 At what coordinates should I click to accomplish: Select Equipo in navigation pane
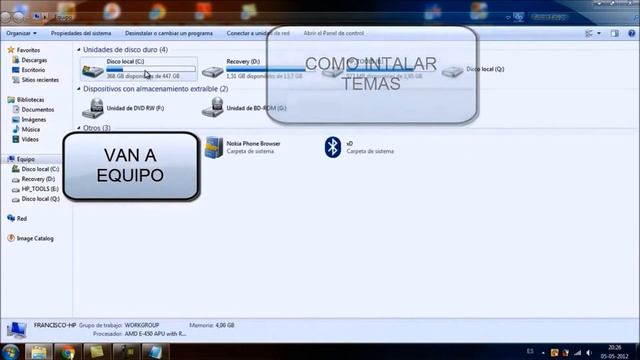(x=25, y=159)
